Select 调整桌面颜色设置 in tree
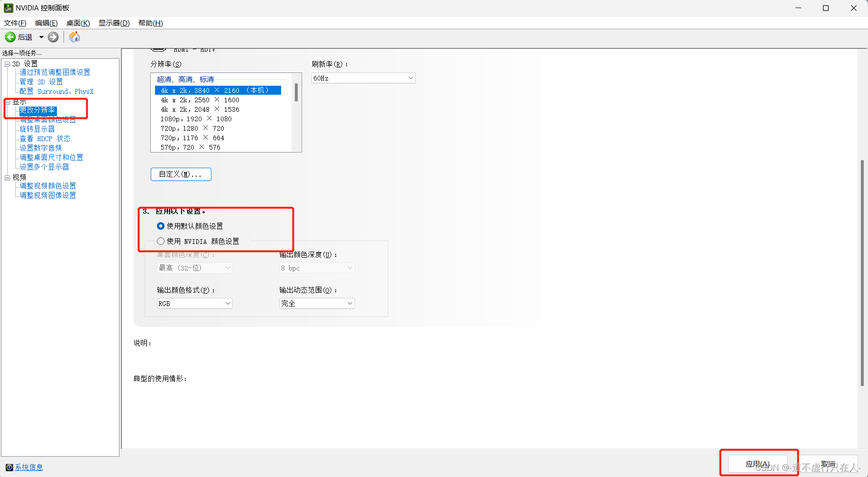This screenshot has height=477, width=868. (x=48, y=120)
